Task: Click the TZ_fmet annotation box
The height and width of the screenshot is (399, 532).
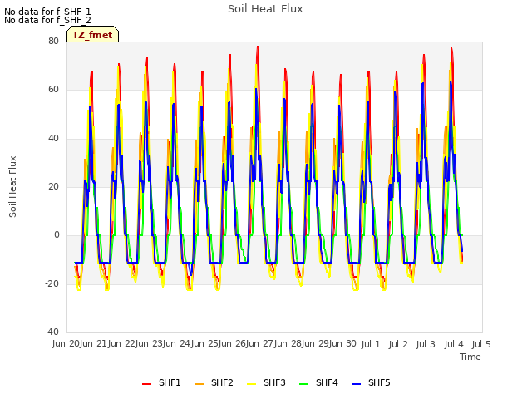Action: 92,35
